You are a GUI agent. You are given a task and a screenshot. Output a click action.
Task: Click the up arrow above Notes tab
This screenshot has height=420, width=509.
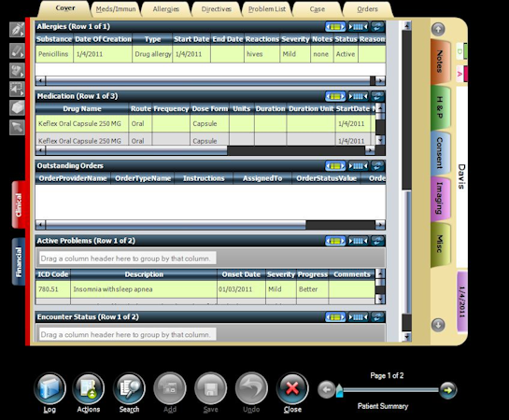(438, 30)
